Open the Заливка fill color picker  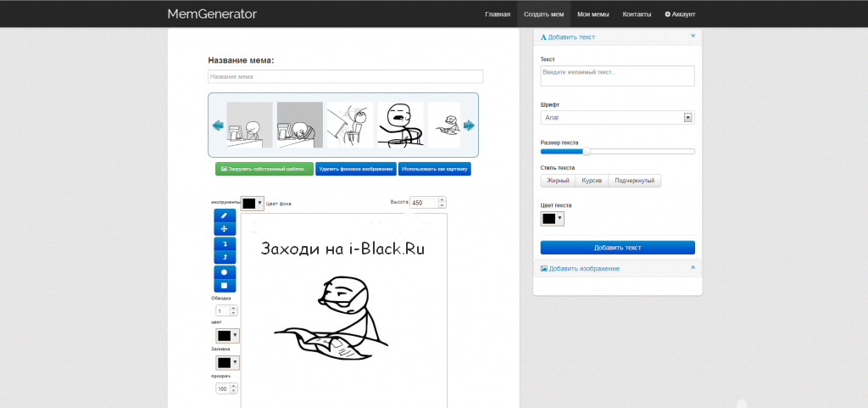point(227,362)
